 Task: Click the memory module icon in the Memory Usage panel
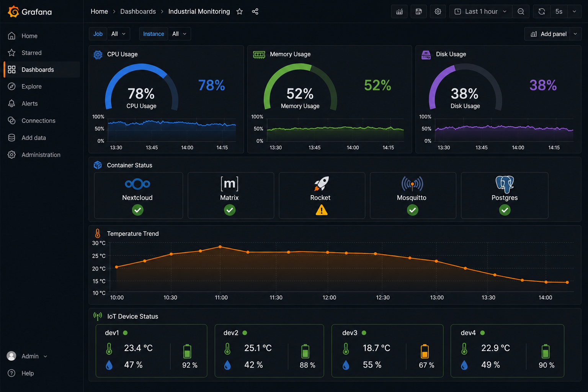tap(259, 55)
